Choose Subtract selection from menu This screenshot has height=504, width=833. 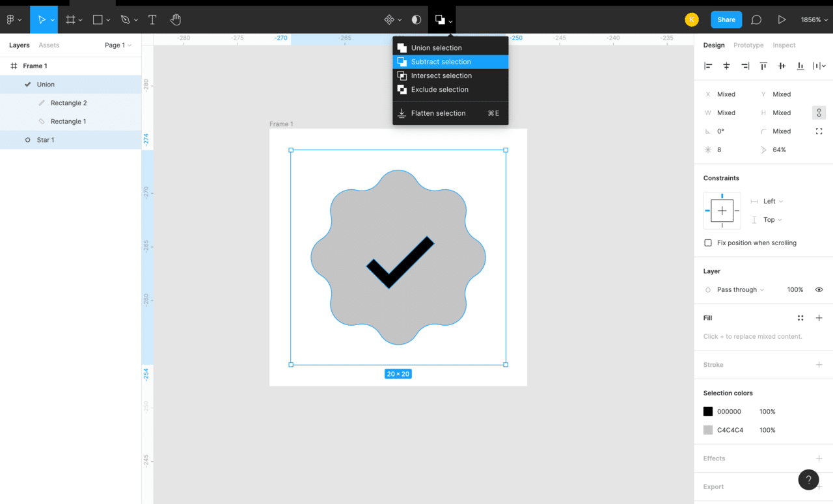441,62
